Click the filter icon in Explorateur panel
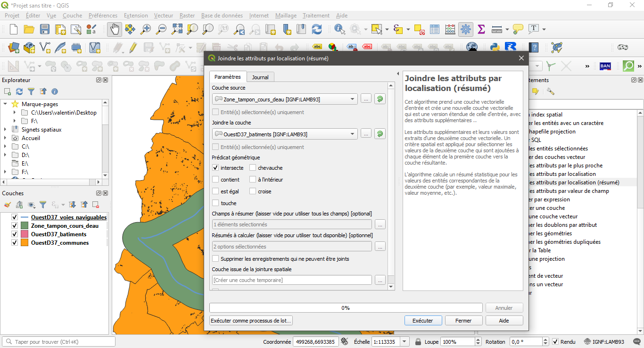Image resolution: width=644 pixels, height=348 pixels. click(x=31, y=91)
